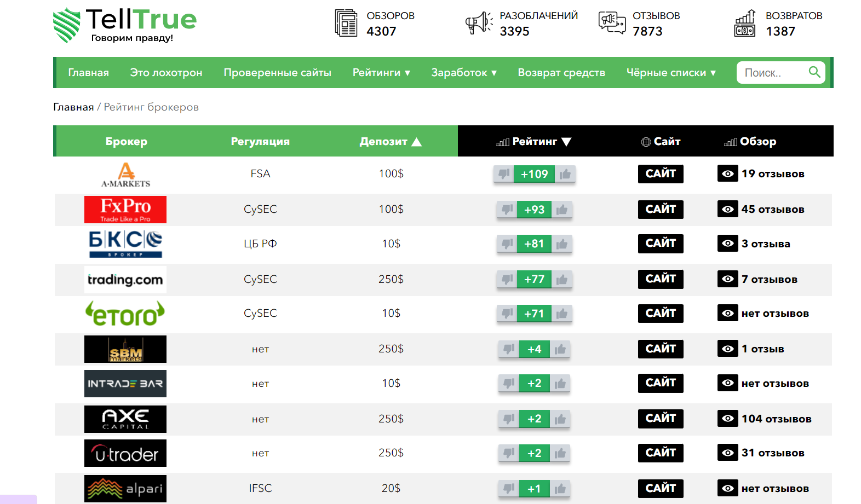Screen dimensions: 861x504
Task: Open the eToro САЙТ button
Action: coord(661,313)
